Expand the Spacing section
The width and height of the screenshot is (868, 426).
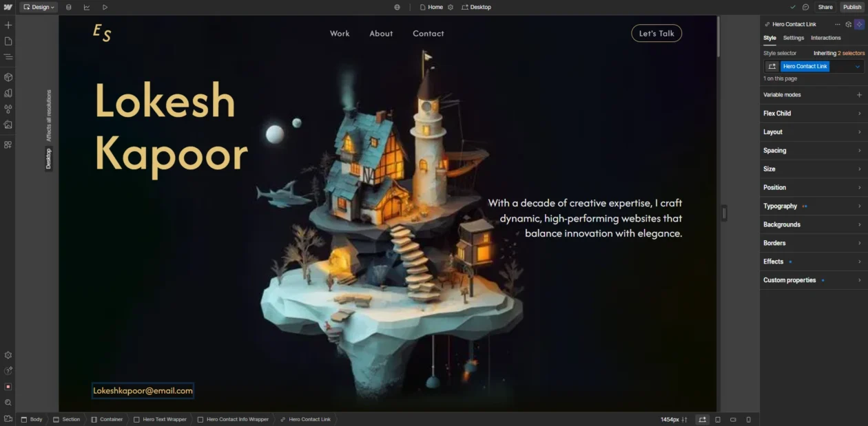click(813, 151)
